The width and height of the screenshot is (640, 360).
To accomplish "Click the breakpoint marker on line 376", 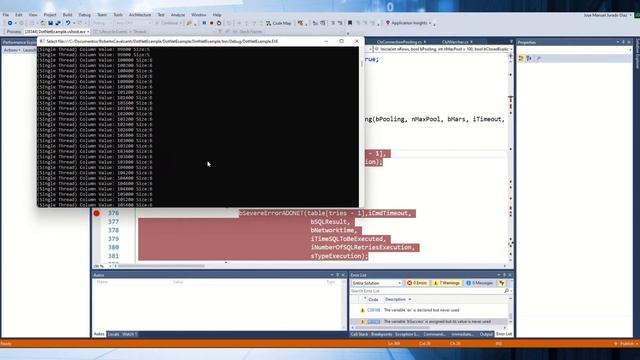I will [96, 213].
